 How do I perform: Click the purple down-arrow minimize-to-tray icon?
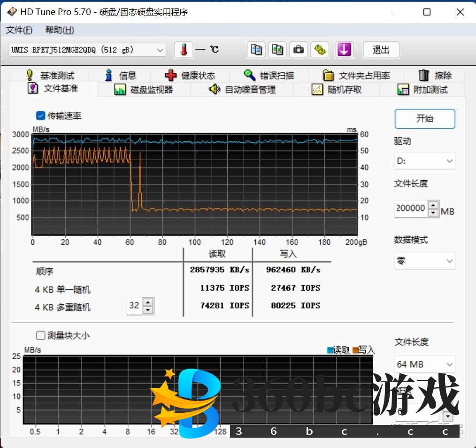[x=344, y=50]
